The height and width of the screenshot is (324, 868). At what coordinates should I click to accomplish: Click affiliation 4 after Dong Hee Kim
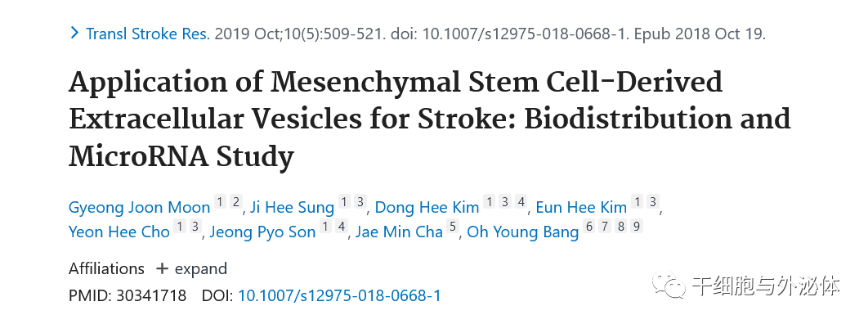[521, 202]
